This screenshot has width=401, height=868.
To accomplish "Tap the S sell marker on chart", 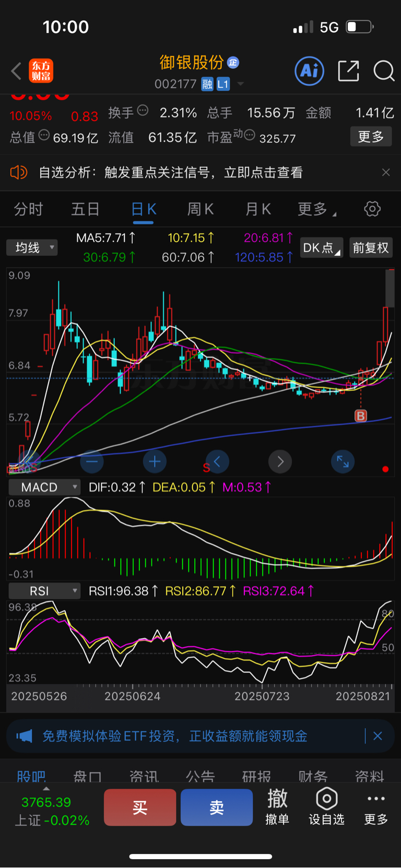I will tap(206, 468).
